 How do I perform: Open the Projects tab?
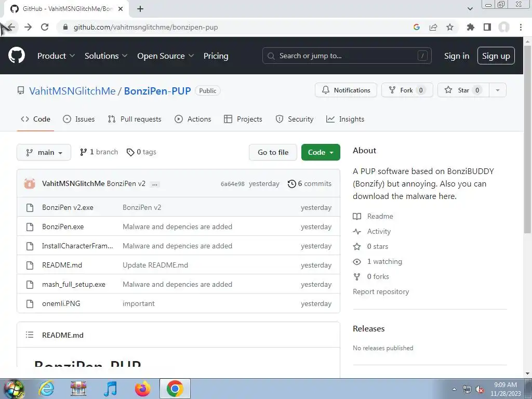(243, 119)
